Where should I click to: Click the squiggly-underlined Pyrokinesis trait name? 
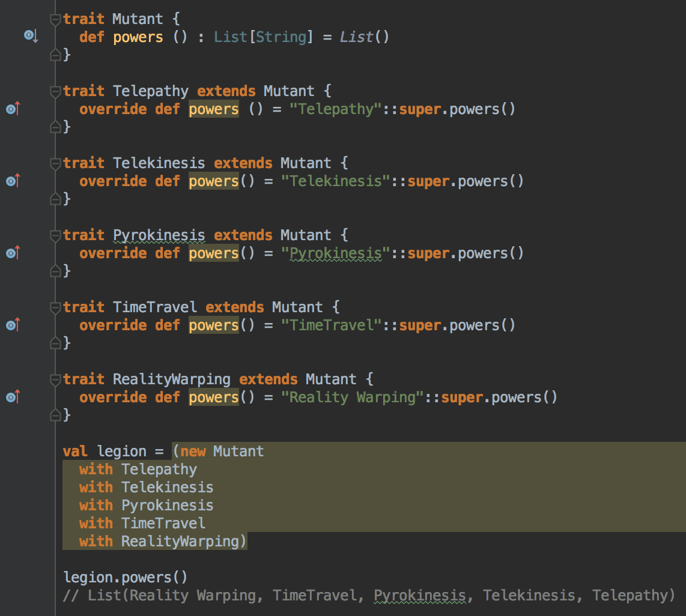tap(159, 235)
